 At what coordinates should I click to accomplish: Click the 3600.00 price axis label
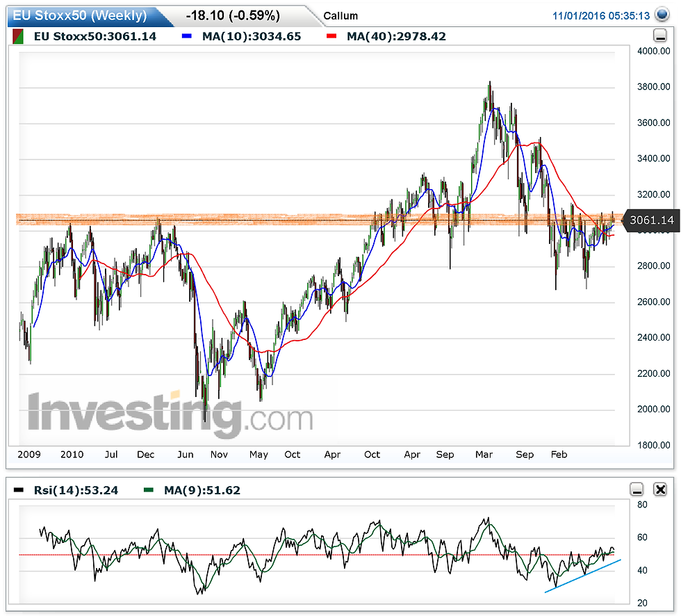point(654,123)
